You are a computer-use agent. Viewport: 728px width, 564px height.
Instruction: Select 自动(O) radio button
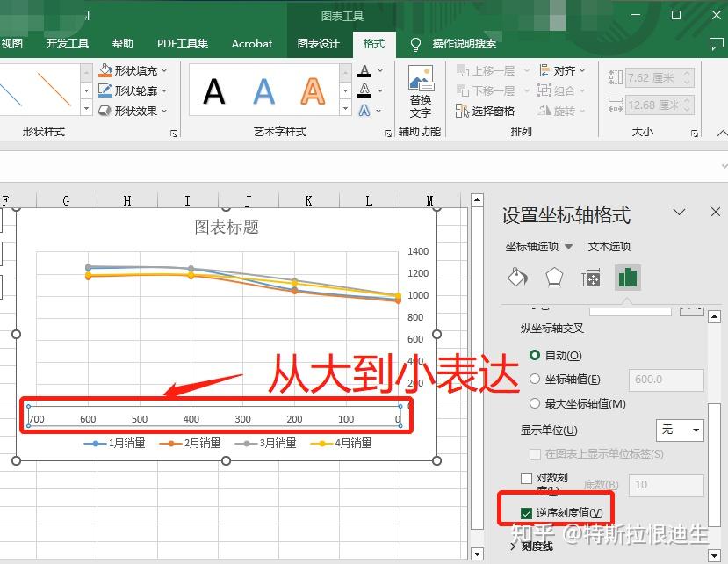(x=535, y=355)
